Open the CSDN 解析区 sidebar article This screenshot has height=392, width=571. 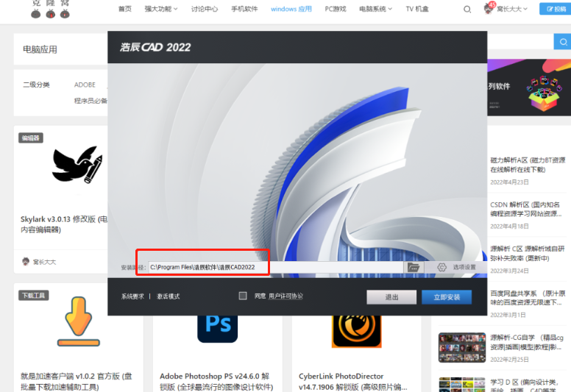(525, 209)
